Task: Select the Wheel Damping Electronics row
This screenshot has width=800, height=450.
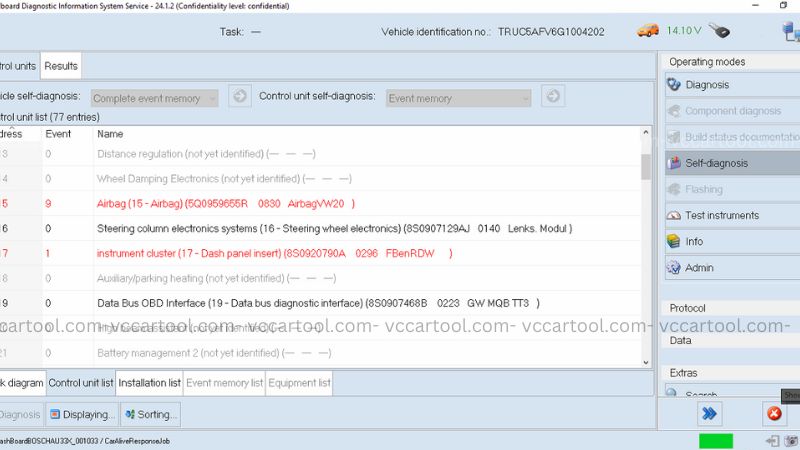Action: [x=320, y=179]
